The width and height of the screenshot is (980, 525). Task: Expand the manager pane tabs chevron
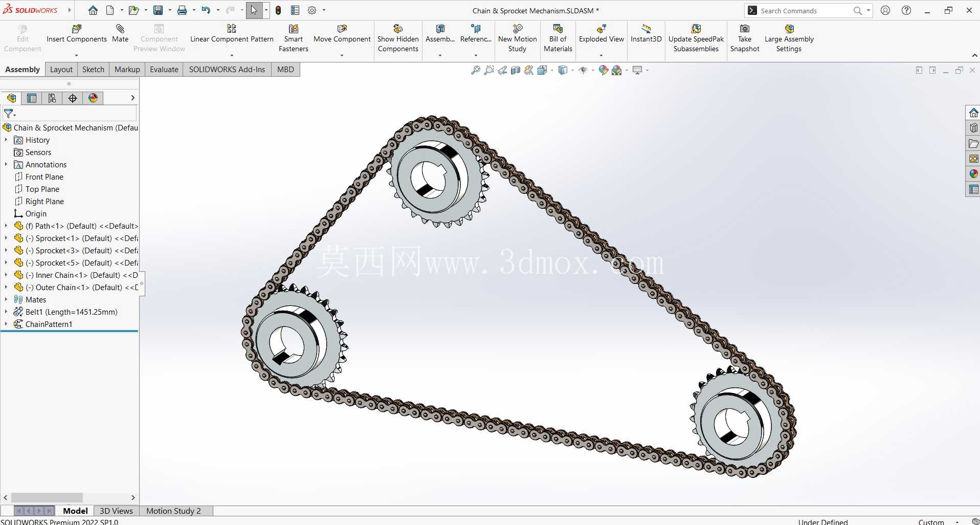pos(132,98)
